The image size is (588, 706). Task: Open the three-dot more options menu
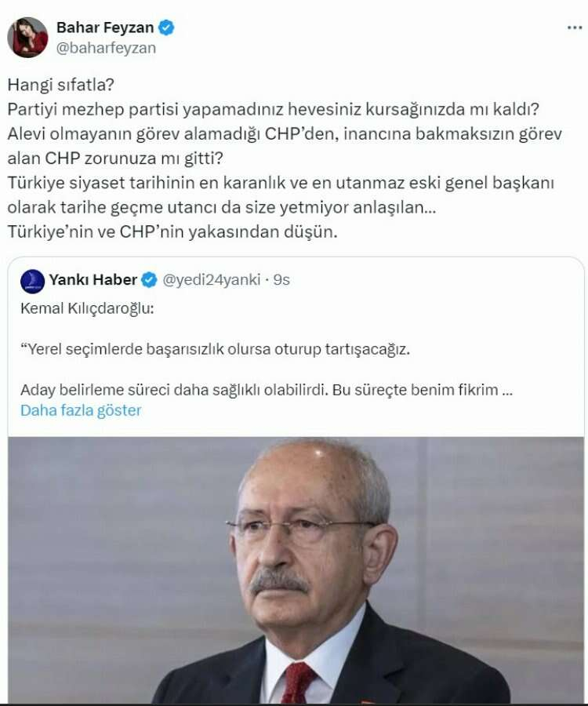tap(575, 28)
